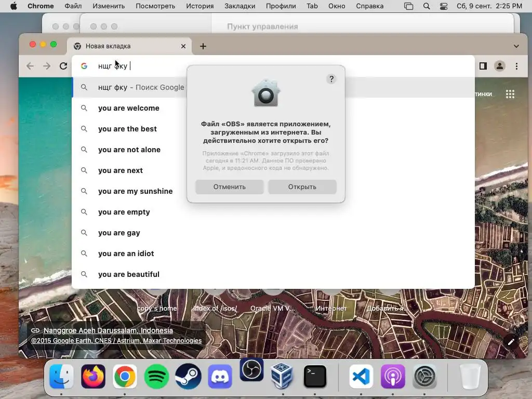
Task: Toggle Chrome side panel icon
Action: tap(483, 66)
